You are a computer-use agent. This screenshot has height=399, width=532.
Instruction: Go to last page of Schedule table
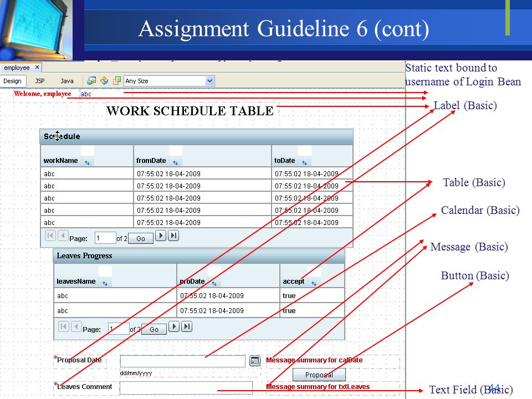click(173, 236)
